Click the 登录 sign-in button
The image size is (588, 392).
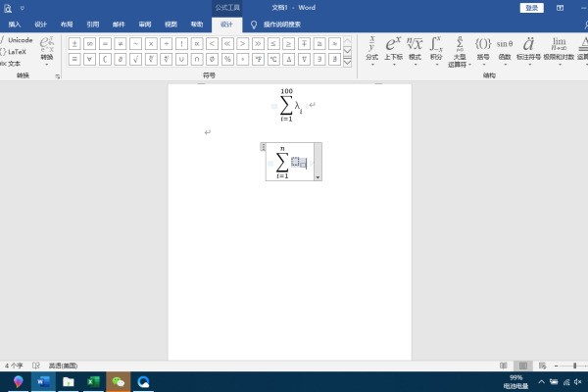(532, 7)
